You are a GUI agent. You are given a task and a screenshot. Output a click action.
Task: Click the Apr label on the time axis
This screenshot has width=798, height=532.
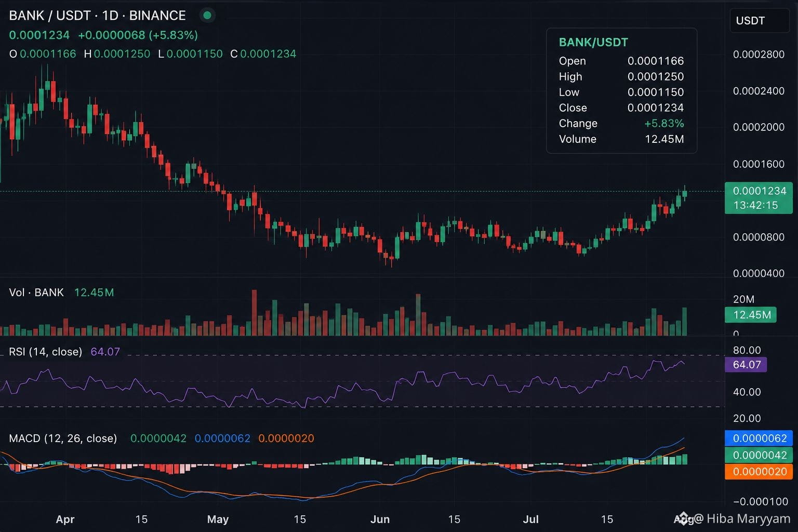(65, 520)
